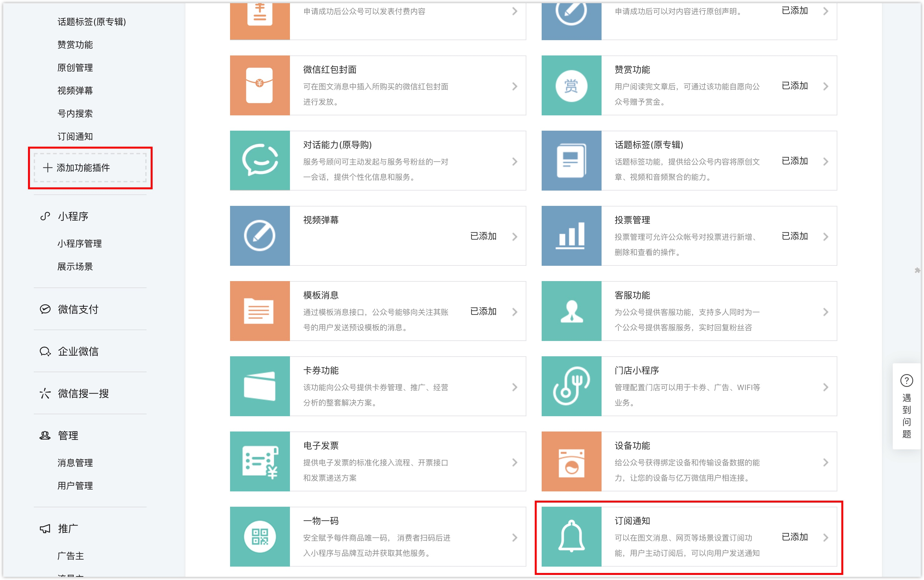
Task: Select the 视频弹幕 pencil circle icon
Action: coord(260,236)
